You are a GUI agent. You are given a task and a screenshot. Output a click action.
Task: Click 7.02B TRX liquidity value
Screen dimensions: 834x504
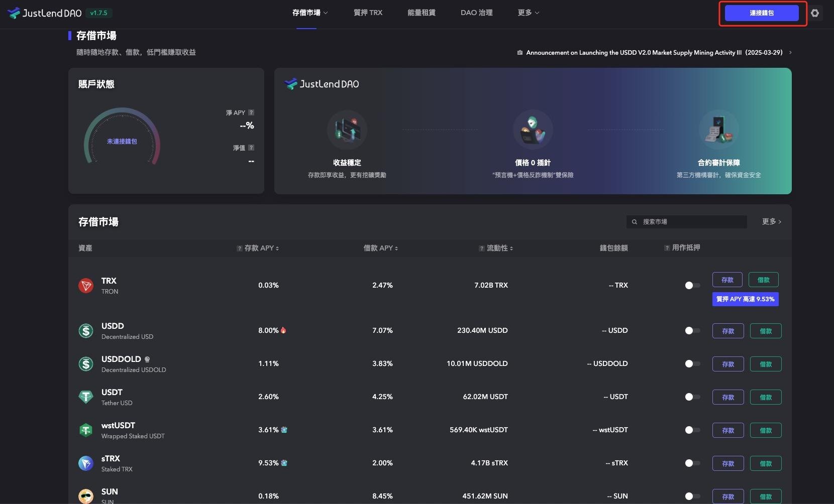click(491, 285)
